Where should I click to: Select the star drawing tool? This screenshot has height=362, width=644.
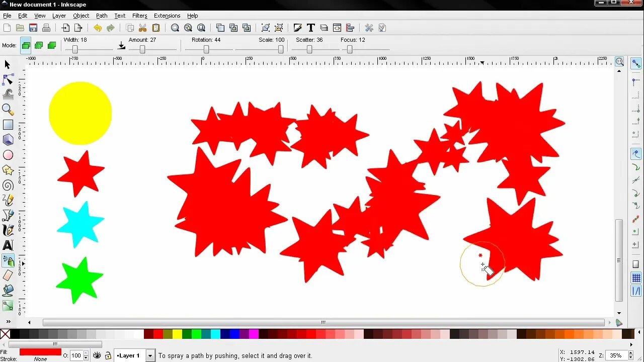[x=8, y=170]
